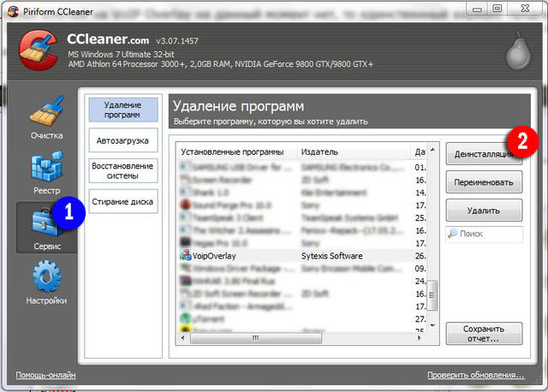Image resolution: width=548 pixels, height=392 pixels.
Task: Open the Помощь-онлайн link
Action: [x=45, y=375]
